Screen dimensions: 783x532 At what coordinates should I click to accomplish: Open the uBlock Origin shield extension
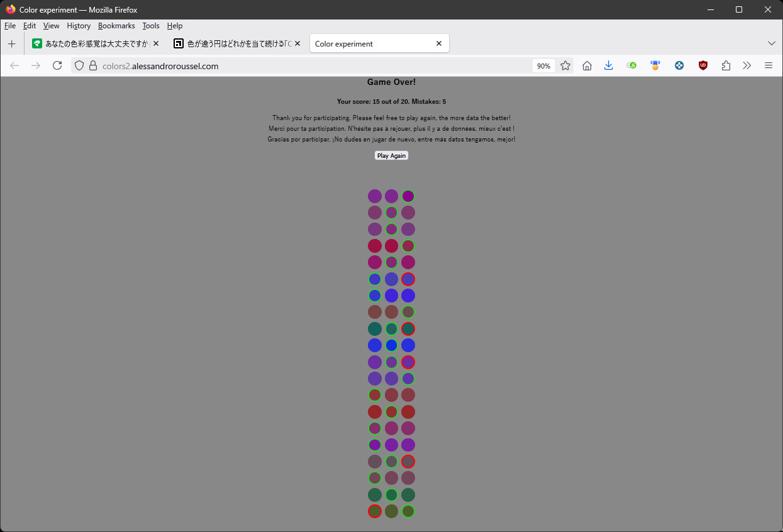tap(703, 65)
